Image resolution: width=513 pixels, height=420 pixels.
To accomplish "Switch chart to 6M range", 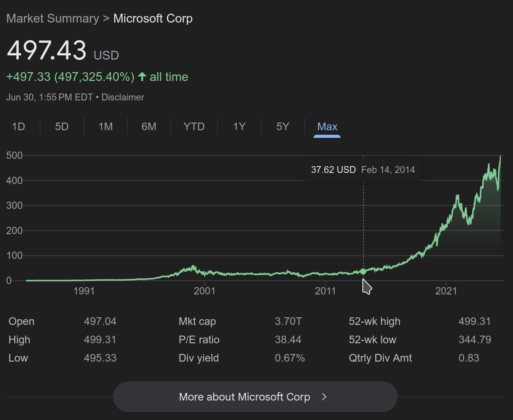I will coord(149,126).
